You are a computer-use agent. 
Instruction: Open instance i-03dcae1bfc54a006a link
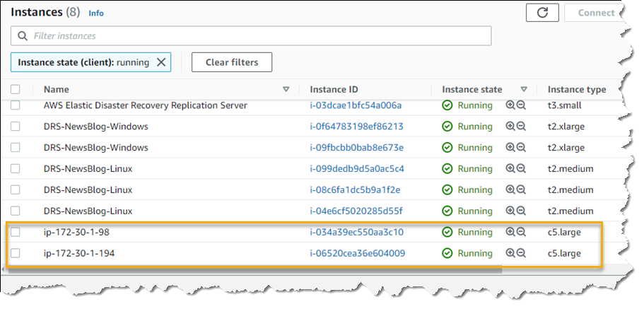point(356,105)
